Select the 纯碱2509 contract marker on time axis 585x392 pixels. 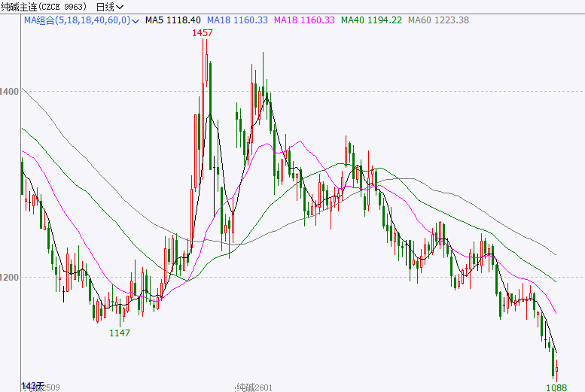tap(41, 387)
